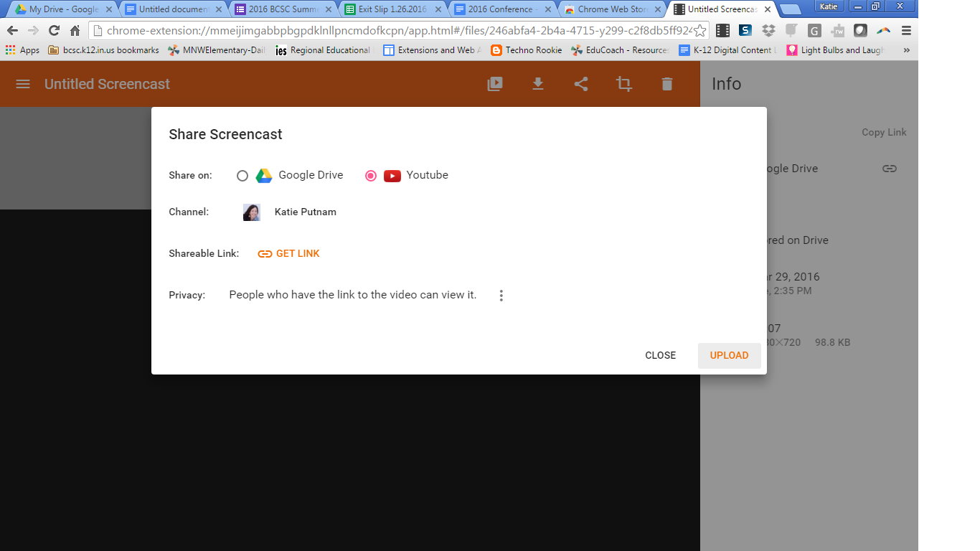Select the crop icon in the orange header
The height and width of the screenshot is (551, 980).
pos(624,84)
